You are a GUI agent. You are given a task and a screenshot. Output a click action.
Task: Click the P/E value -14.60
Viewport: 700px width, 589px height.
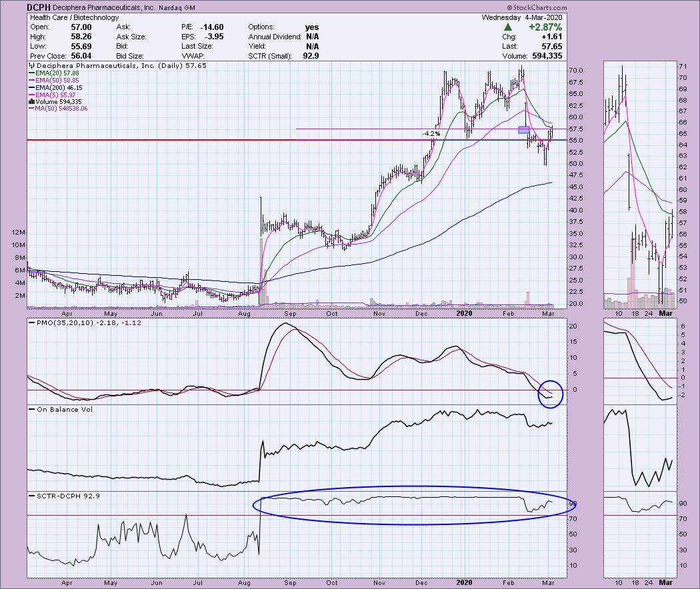(212, 27)
